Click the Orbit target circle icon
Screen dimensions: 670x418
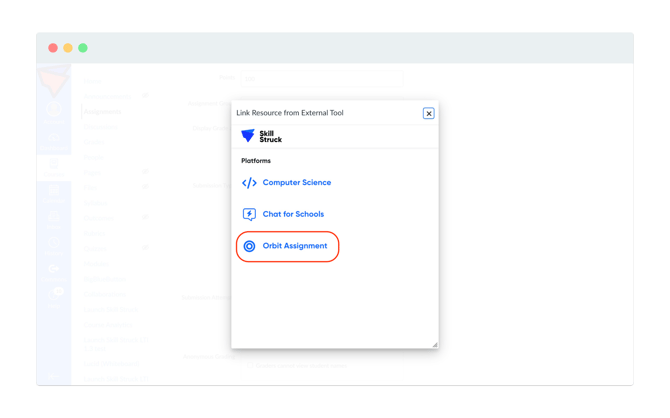click(x=249, y=246)
